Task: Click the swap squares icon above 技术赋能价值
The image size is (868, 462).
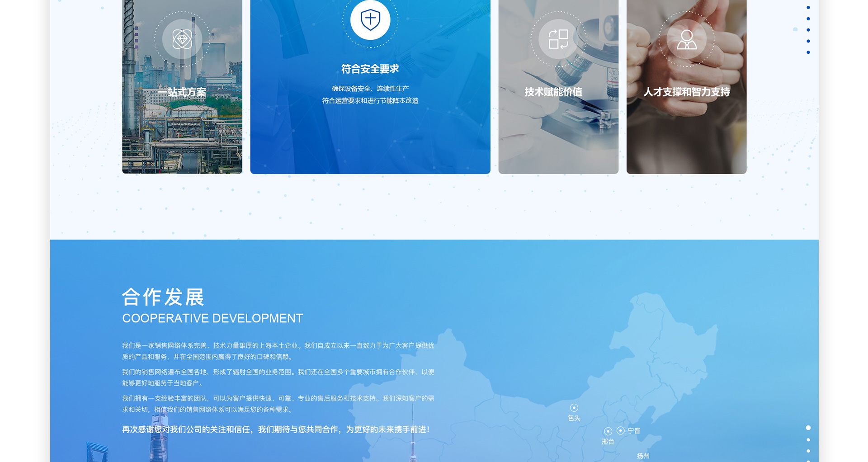Action: (x=558, y=39)
